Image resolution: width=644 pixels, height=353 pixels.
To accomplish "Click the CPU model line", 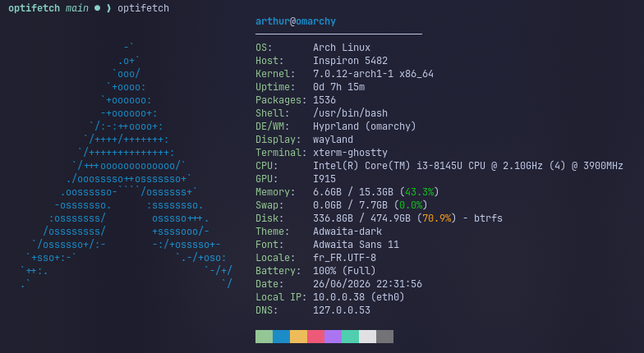I will 468,166.
